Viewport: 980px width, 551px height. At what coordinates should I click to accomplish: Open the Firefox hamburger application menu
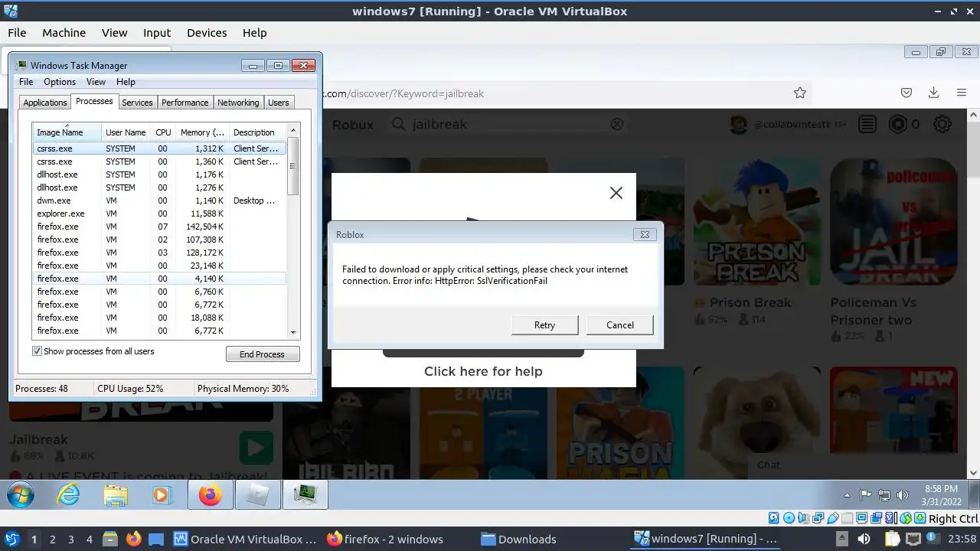click(962, 93)
